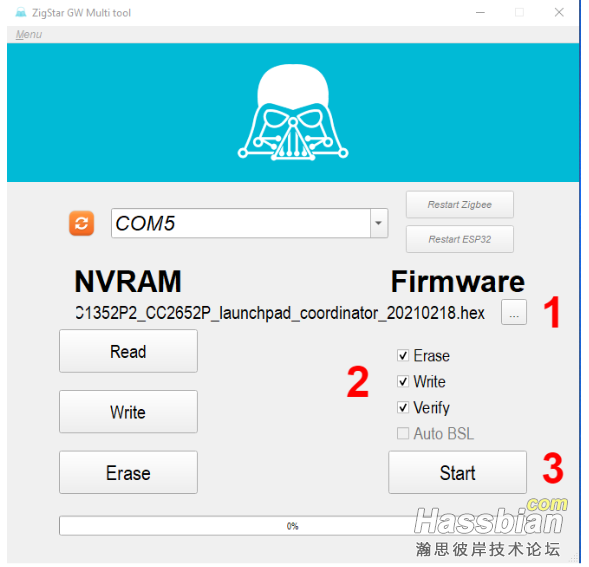This screenshot has width=589, height=567.
Task: Disable the Verify checkbox
Action: (x=403, y=407)
